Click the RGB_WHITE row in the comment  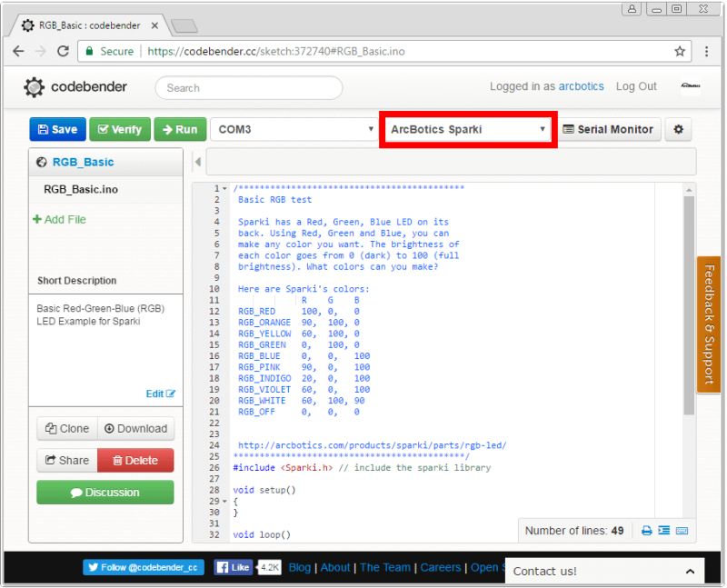point(302,400)
